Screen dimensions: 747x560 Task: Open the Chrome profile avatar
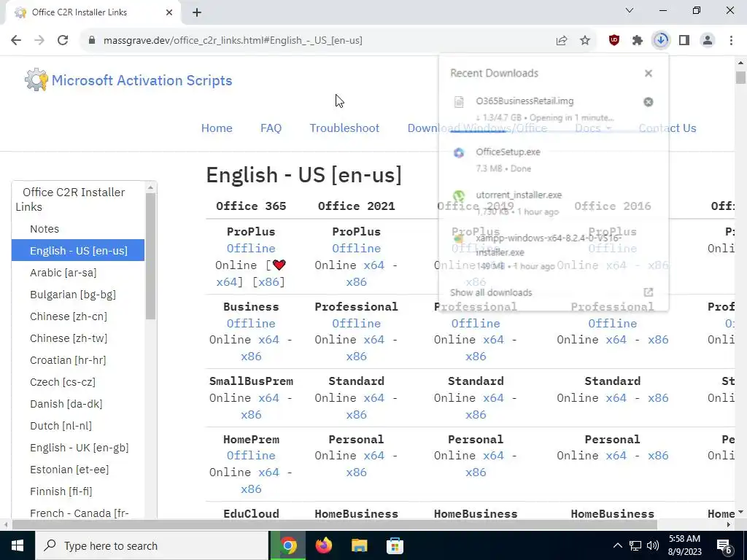[x=708, y=41]
